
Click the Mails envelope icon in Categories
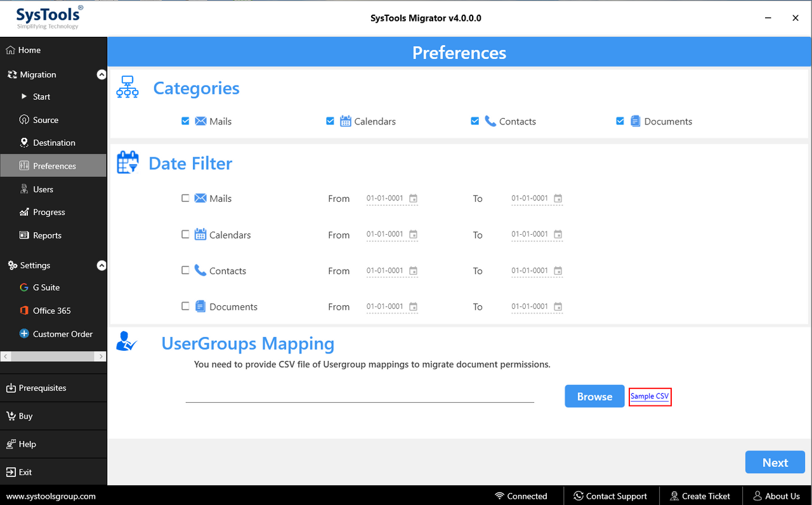pyautogui.click(x=200, y=121)
